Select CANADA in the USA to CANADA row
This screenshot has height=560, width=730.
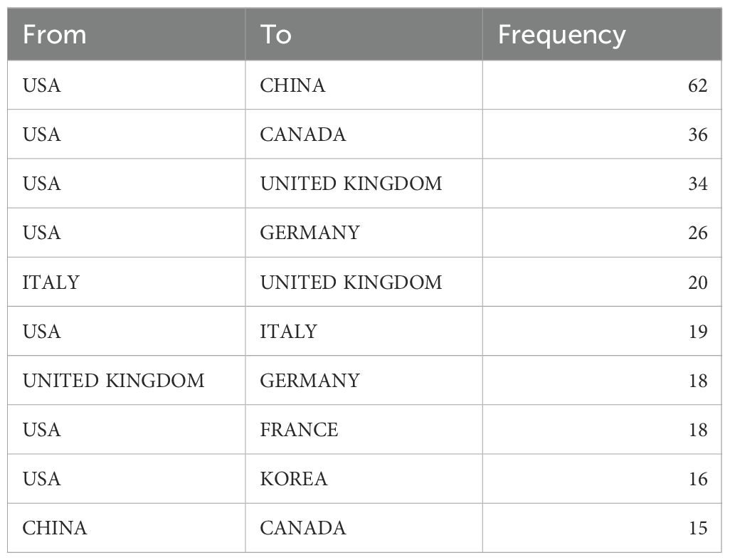tap(303, 134)
